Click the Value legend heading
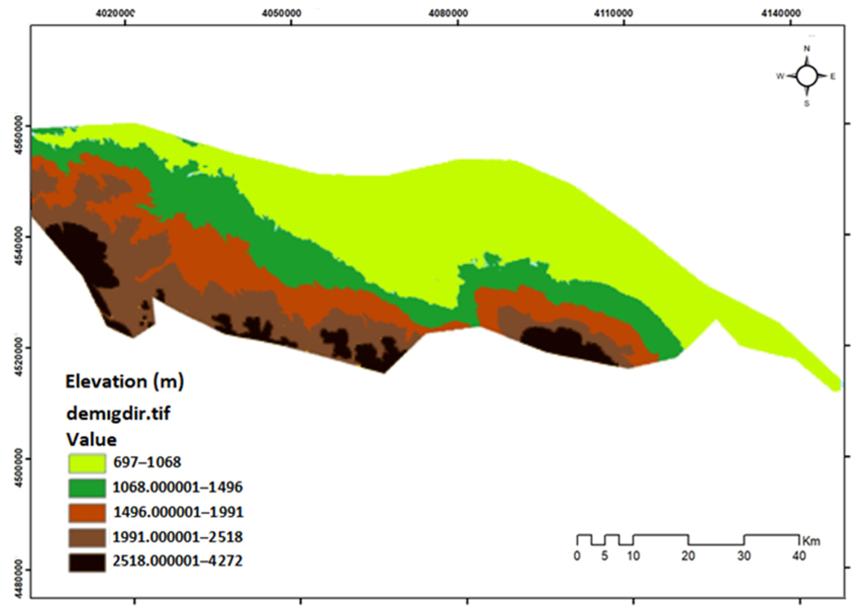 [x=91, y=440]
